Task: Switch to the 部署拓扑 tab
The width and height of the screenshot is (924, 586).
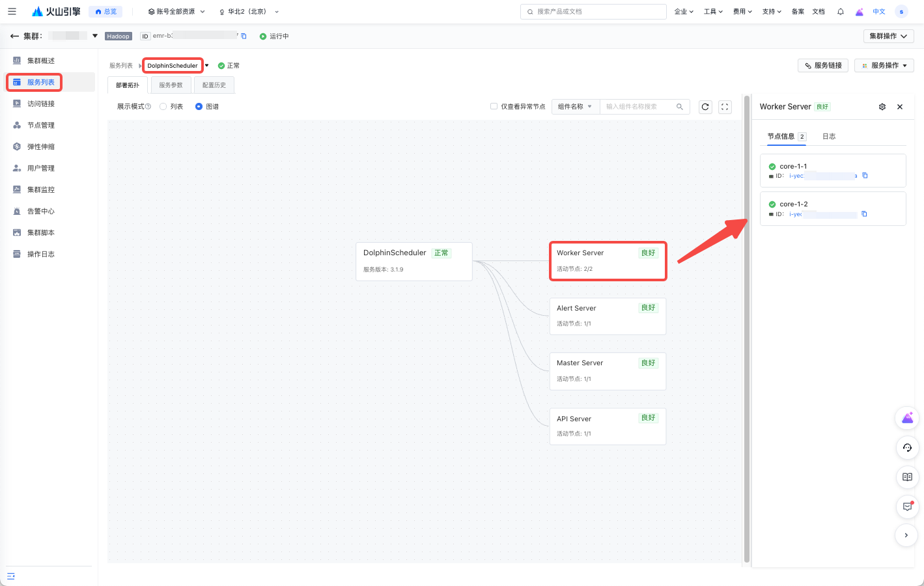Action: pyautogui.click(x=128, y=85)
